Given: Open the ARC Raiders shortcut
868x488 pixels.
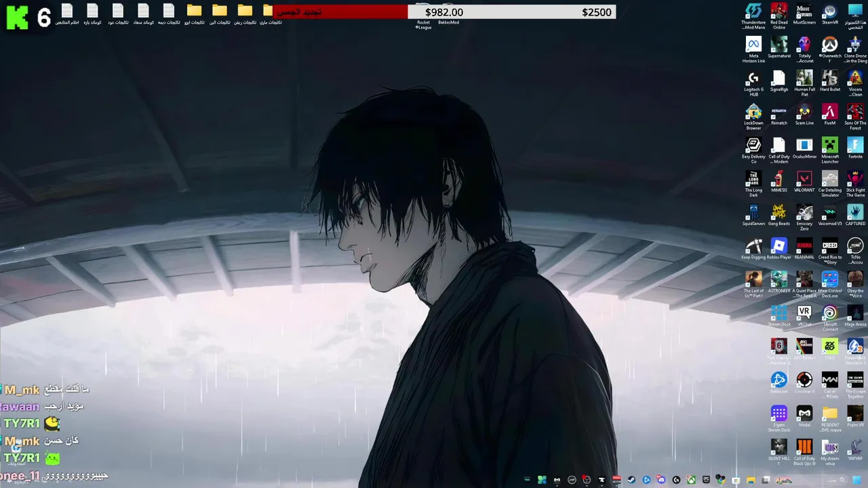Looking at the screenshot, I should pos(804,350).
